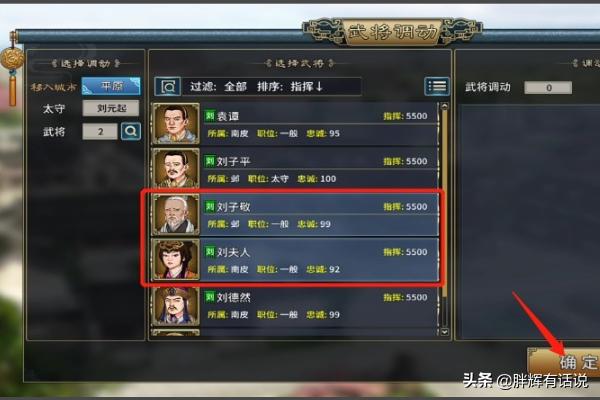
Task: Open the 过滤: 全部 filter dropdown
Action: click(x=218, y=87)
